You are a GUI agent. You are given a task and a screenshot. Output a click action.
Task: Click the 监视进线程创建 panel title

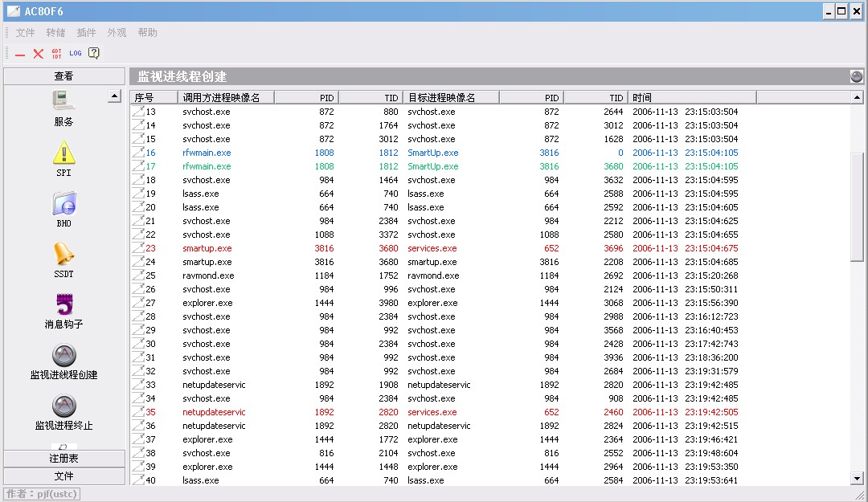click(182, 76)
